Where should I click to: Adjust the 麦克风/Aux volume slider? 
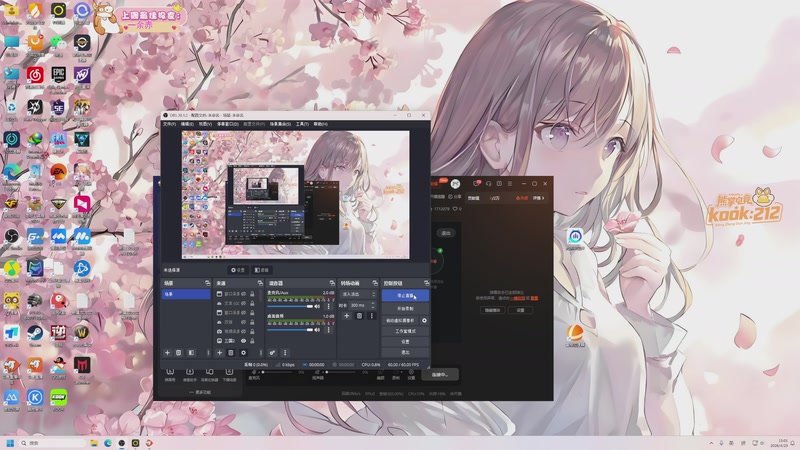click(x=290, y=307)
